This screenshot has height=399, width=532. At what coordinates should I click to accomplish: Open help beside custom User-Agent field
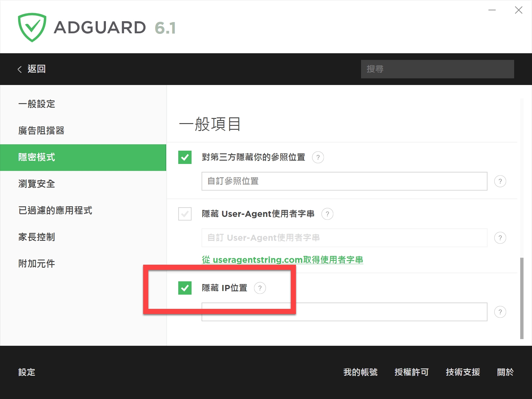point(500,238)
